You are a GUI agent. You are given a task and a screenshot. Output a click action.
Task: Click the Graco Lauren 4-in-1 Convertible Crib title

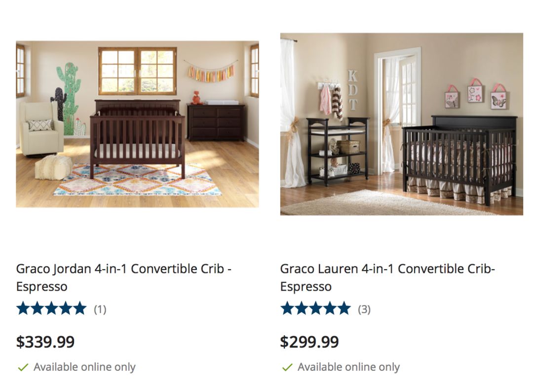pos(387,277)
